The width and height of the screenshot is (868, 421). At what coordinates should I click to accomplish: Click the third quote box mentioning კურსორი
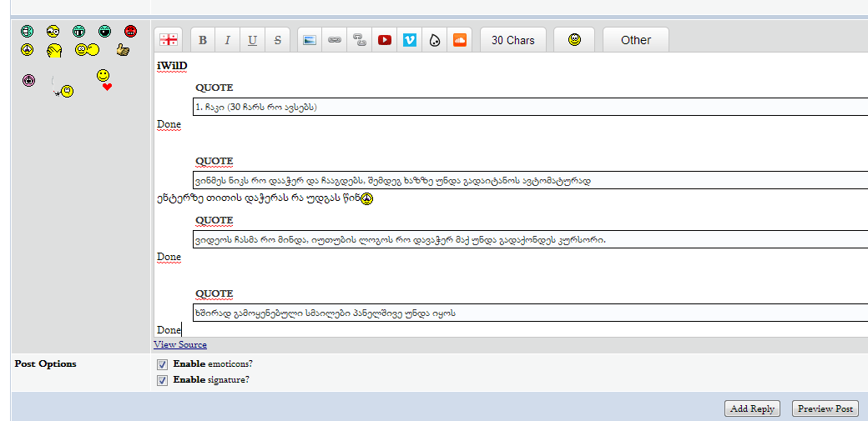coord(530,239)
